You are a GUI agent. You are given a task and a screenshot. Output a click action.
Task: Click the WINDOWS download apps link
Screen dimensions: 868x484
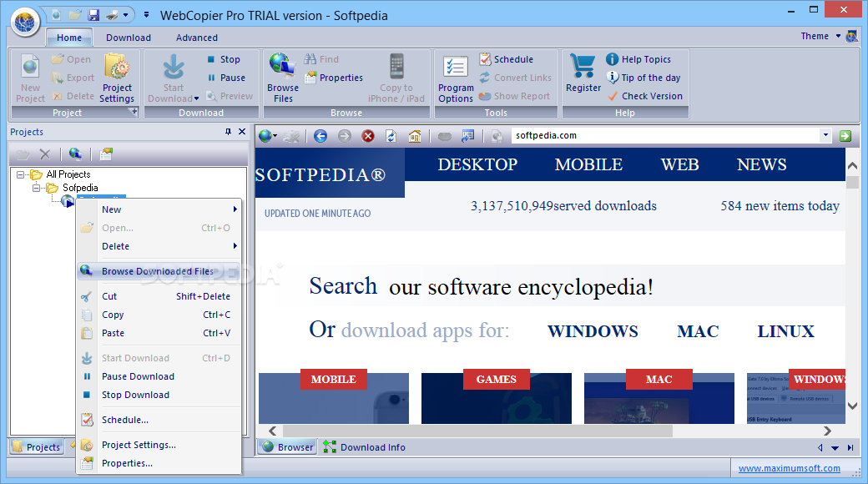[593, 331]
